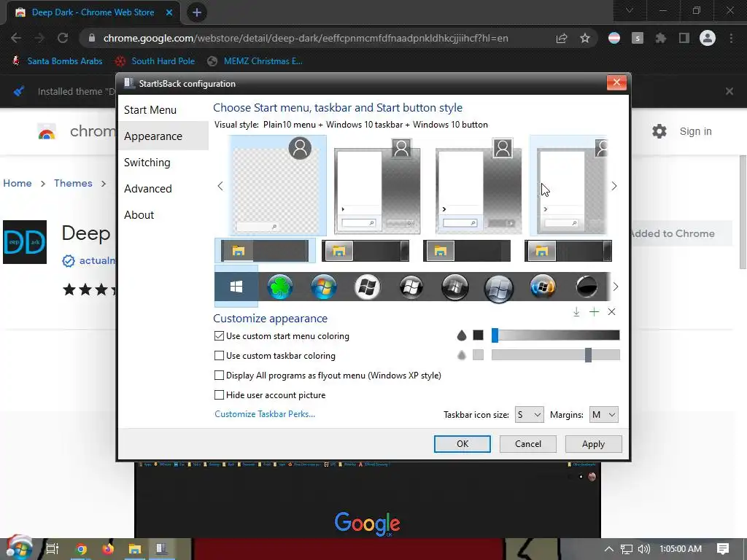Viewport: 747px width, 560px height.
Task: Check Hide user account picture
Action: click(x=219, y=394)
